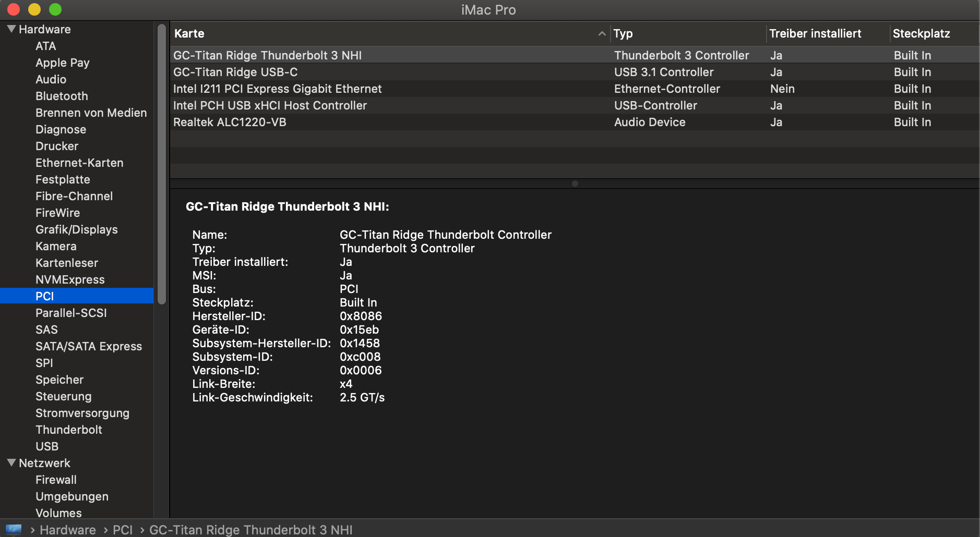Viewport: 980px width, 537px height.
Task: Open Grafik/Displays section
Action: (77, 229)
